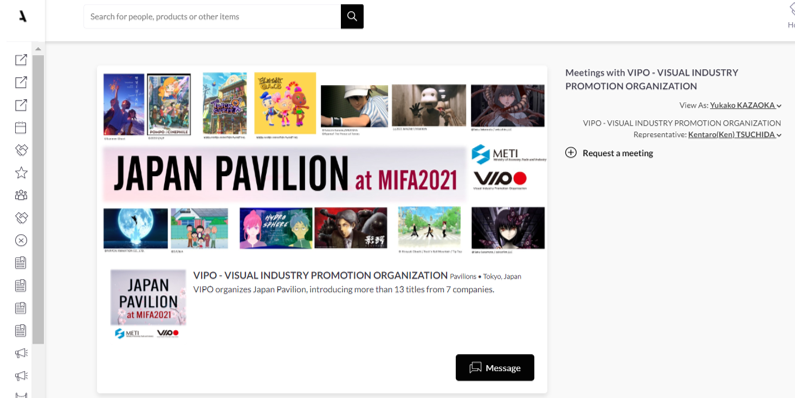Image resolution: width=795 pixels, height=398 pixels.
Task: Select the star favorites icon
Action: click(x=21, y=172)
